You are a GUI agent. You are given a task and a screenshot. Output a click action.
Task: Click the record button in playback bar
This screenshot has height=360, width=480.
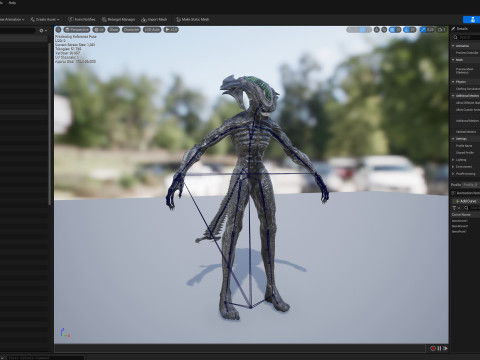coord(433,348)
